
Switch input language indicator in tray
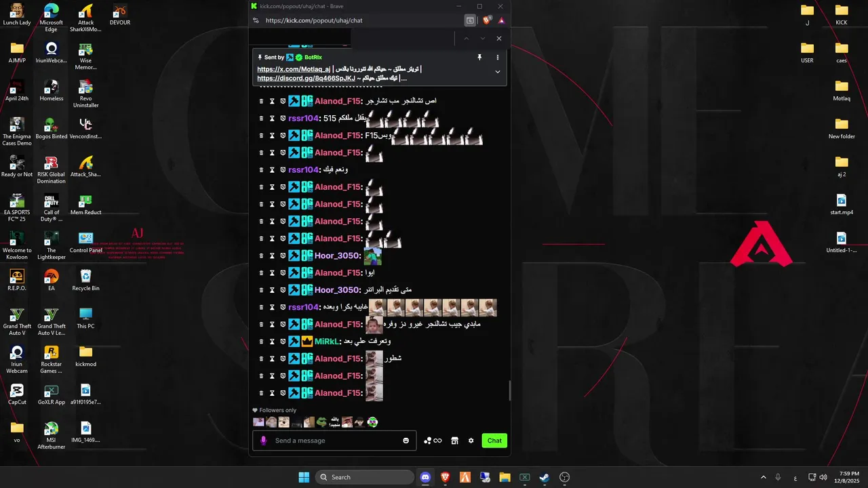795,478
